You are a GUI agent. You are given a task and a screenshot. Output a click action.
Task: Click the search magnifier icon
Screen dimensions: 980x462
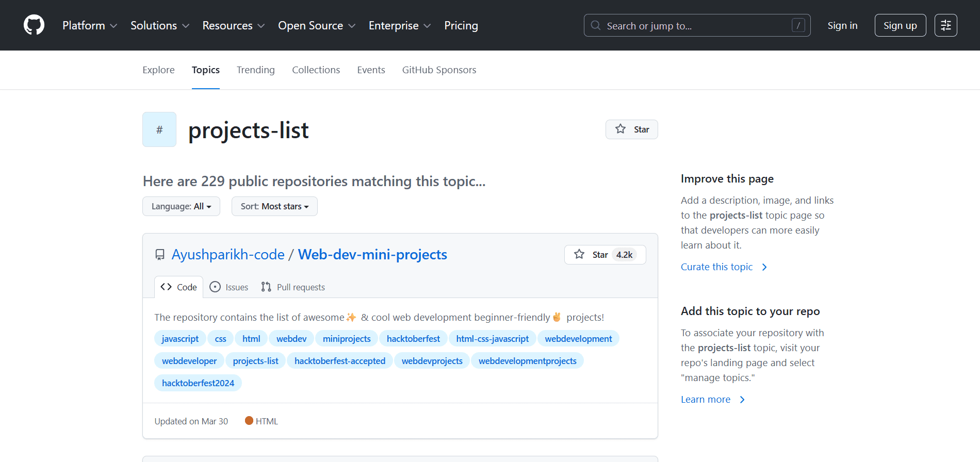pyautogui.click(x=596, y=25)
